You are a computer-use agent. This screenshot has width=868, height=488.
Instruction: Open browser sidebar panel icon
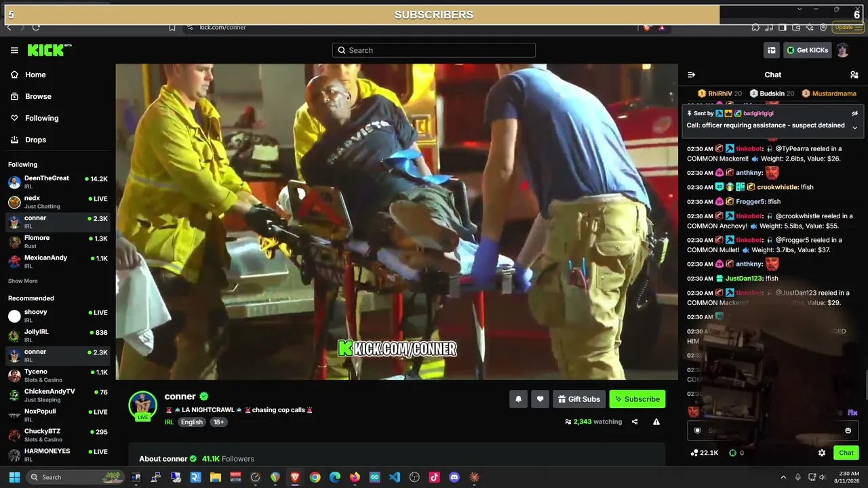coord(783,27)
